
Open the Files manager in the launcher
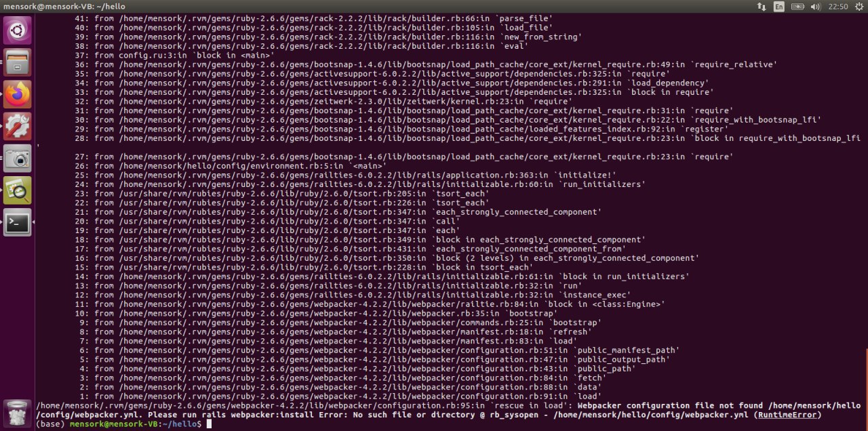tap(18, 62)
